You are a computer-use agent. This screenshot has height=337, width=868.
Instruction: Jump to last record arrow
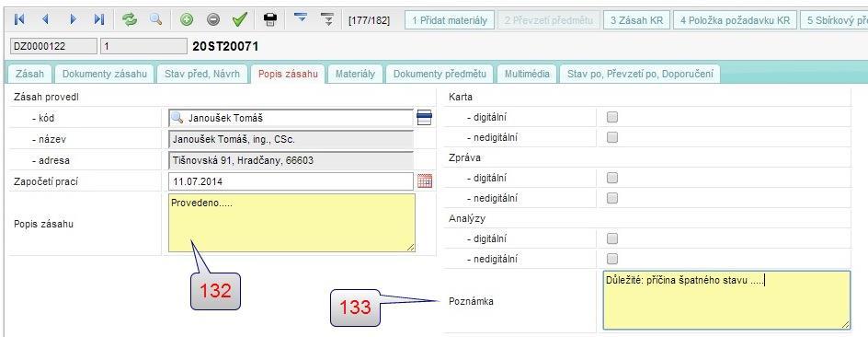[x=99, y=19]
